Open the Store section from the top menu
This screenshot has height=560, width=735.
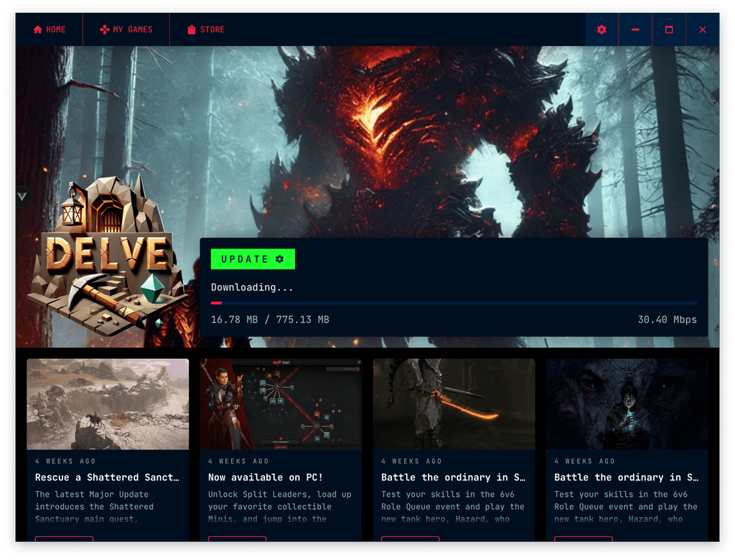click(205, 29)
